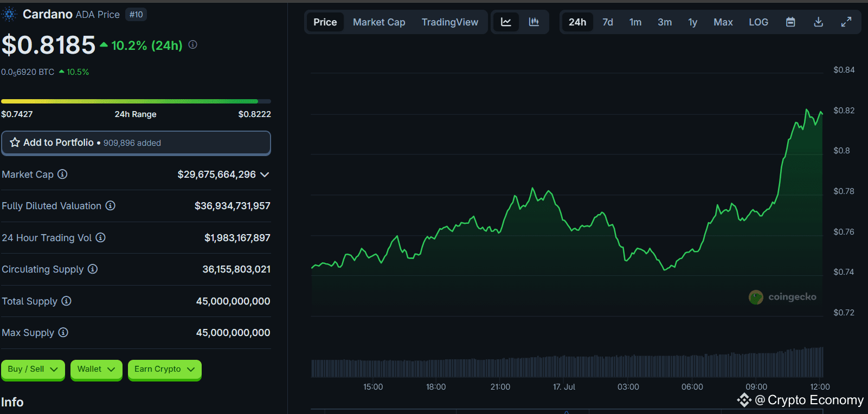Open the Max Supply info icon
Image resolution: width=868 pixels, height=414 pixels.
click(x=63, y=332)
